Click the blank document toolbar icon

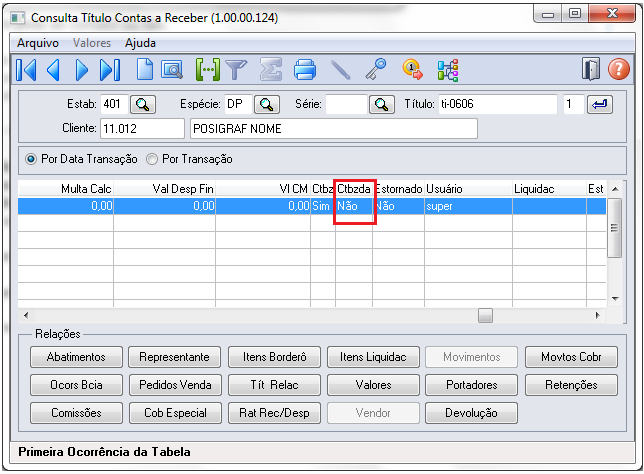pos(145,69)
